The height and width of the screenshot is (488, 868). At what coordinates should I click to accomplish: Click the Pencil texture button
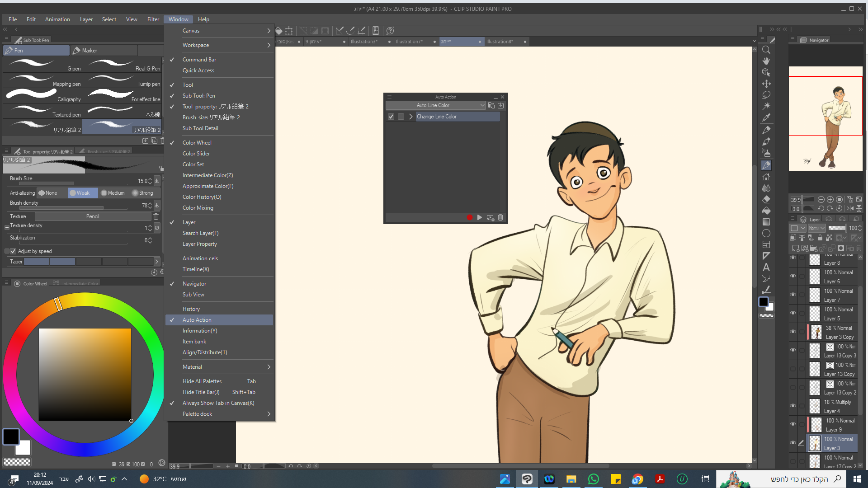pyautogui.click(x=93, y=216)
